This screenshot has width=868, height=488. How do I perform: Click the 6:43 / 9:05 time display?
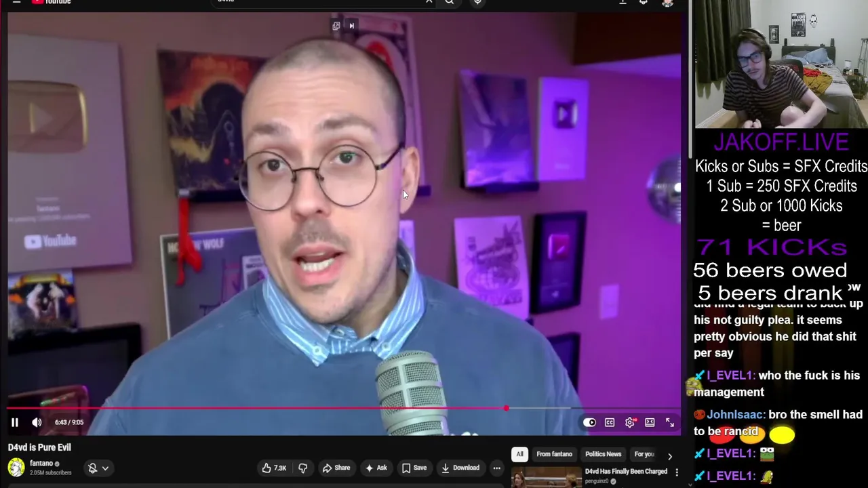[69, 422]
